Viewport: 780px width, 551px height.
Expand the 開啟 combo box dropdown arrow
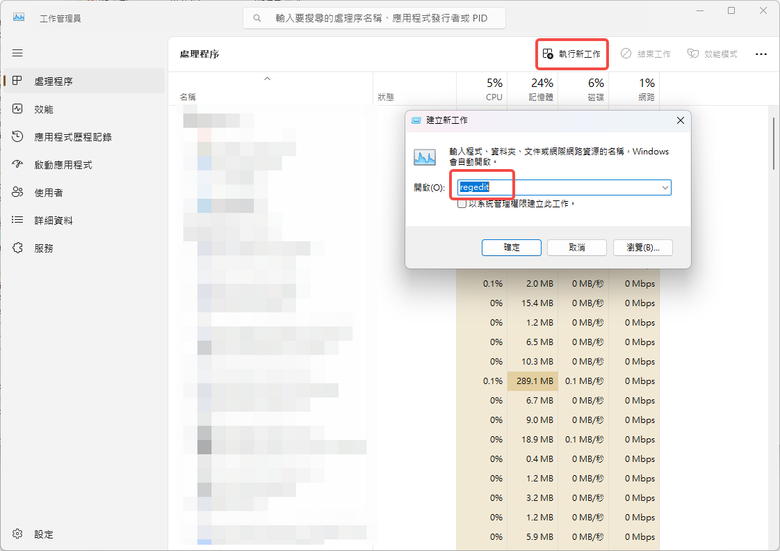coord(665,187)
